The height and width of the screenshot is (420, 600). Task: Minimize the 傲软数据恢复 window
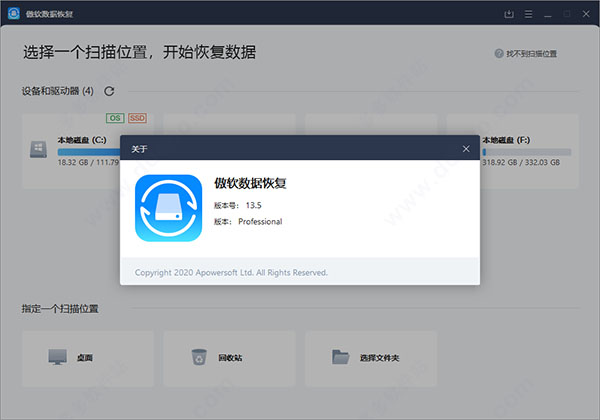click(x=548, y=15)
